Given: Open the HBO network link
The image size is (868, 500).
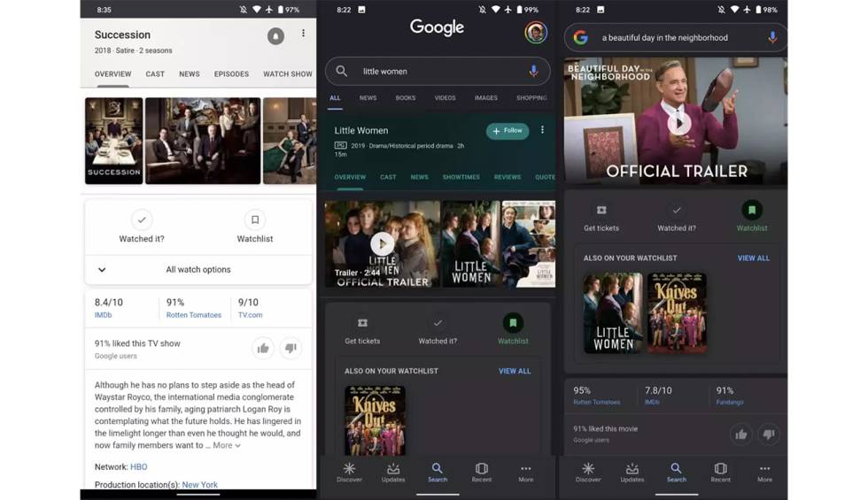Looking at the screenshot, I should 139,467.
